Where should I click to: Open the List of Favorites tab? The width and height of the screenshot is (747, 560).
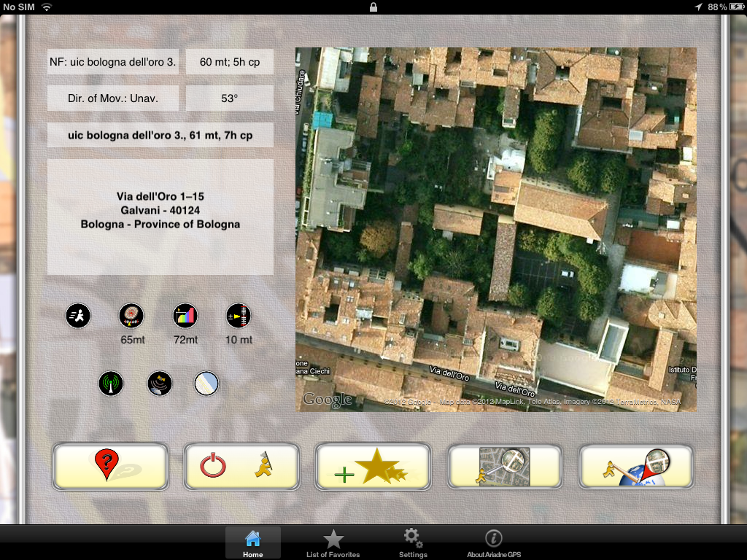pyautogui.click(x=333, y=543)
